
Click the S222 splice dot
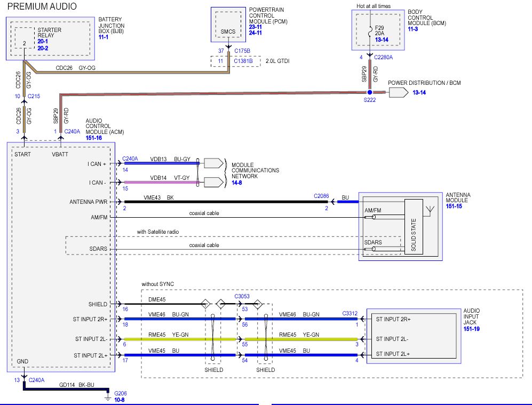(369, 92)
